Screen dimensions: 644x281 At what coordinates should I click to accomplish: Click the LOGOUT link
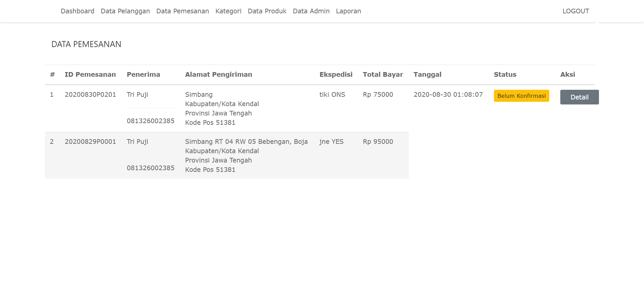[576, 11]
